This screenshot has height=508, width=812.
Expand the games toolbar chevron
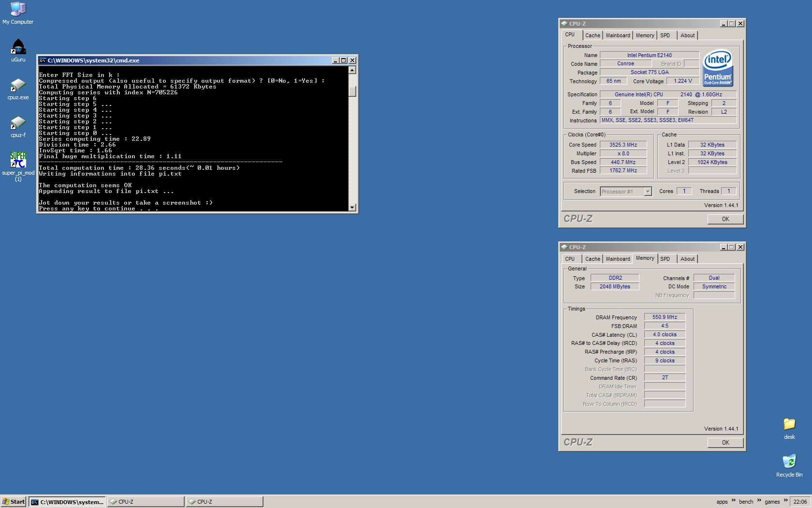pos(785,500)
